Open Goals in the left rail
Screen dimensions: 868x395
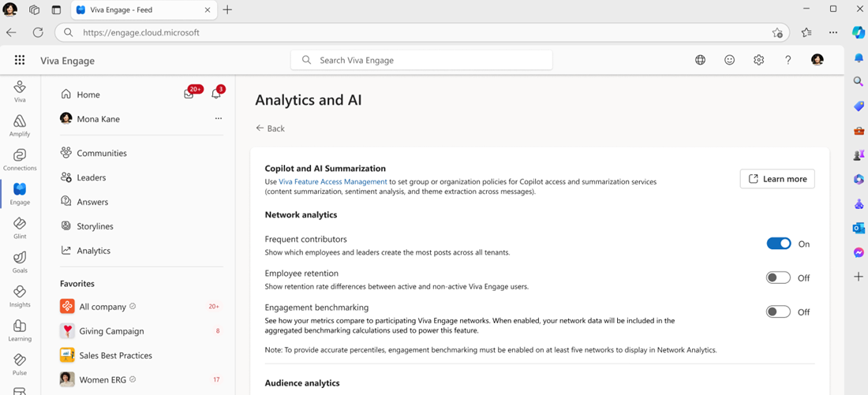click(20, 263)
